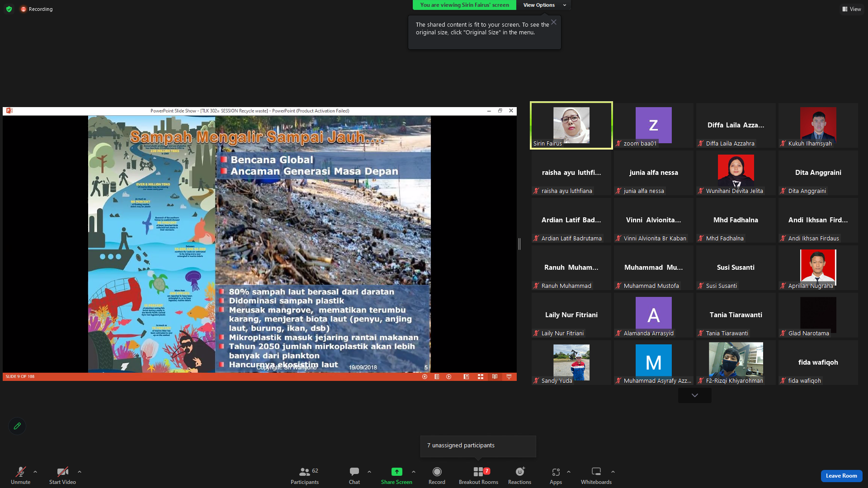Viewport: 868px width, 488px height.
Task: Click muted mic icon for Vinni Alvionita Br Kaban
Action: (x=618, y=239)
